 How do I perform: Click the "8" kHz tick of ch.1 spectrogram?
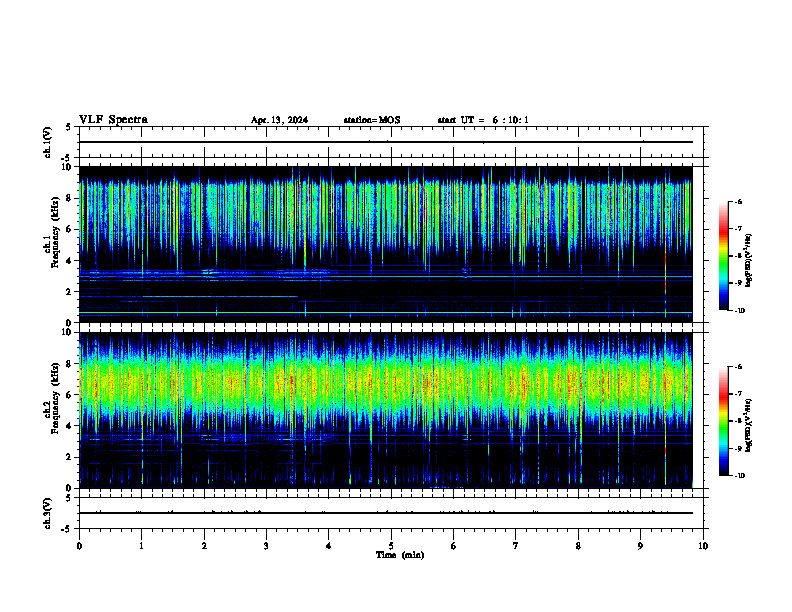point(70,198)
